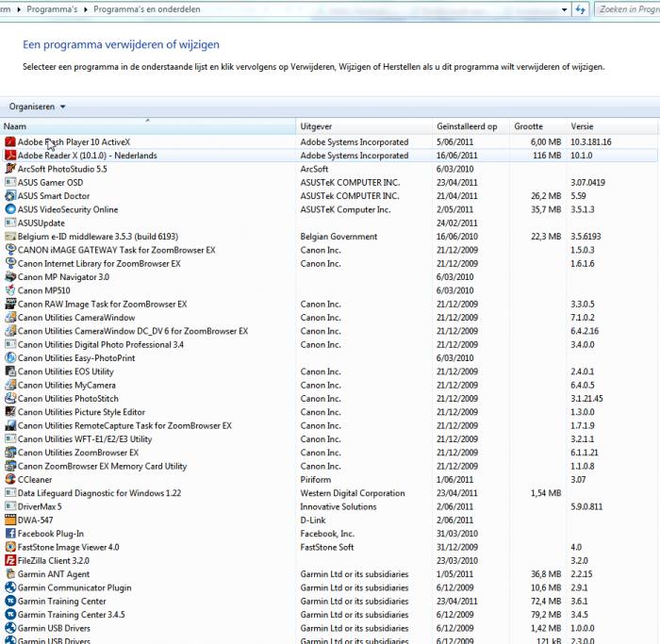The height and width of the screenshot is (644, 660).
Task: Sort list by Versie column header
Action: (612, 126)
